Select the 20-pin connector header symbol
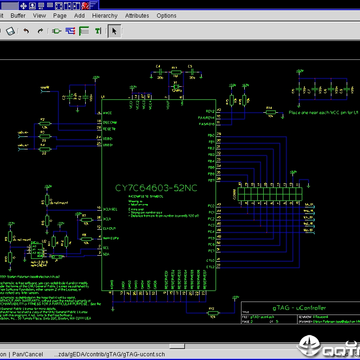 click(270, 194)
